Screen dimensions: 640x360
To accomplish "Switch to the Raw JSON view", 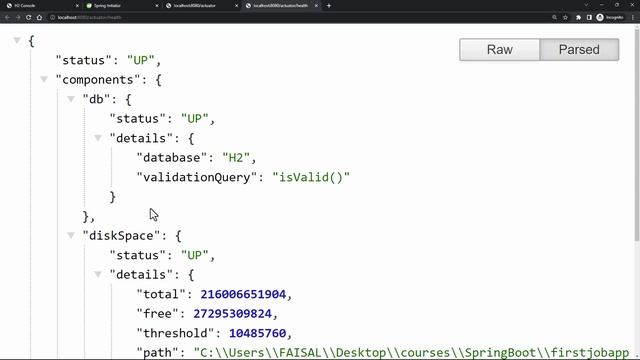I will click(x=500, y=50).
